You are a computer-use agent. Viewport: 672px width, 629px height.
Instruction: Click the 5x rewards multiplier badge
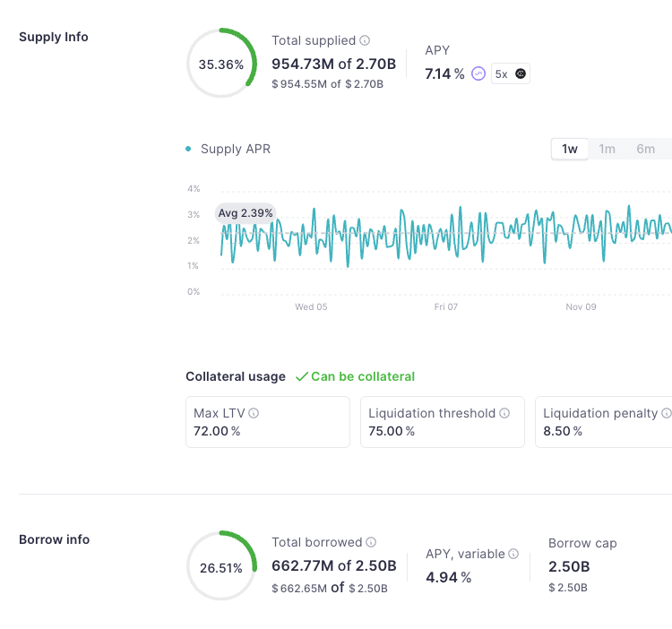pyautogui.click(x=511, y=74)
